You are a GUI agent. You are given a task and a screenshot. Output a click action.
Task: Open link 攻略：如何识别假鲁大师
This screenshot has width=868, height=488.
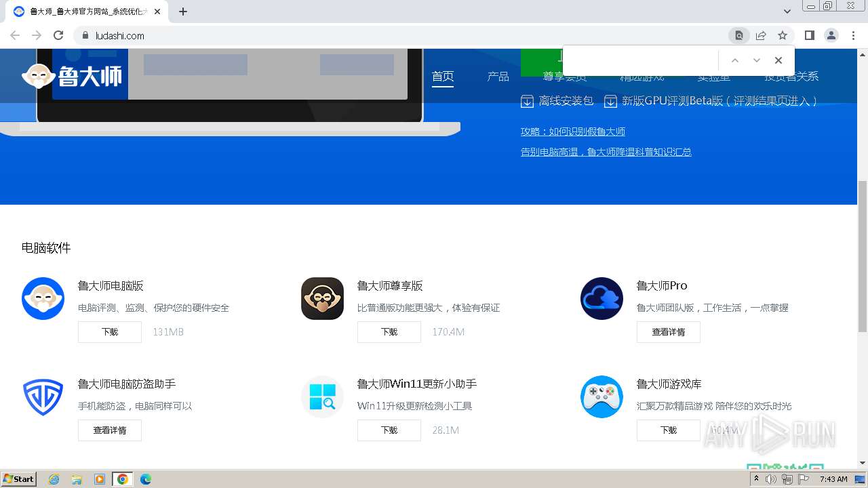point(573,131)
